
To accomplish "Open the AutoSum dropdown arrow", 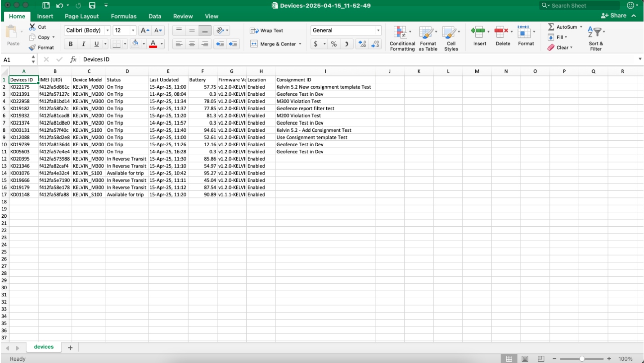I will click(581, 27).
